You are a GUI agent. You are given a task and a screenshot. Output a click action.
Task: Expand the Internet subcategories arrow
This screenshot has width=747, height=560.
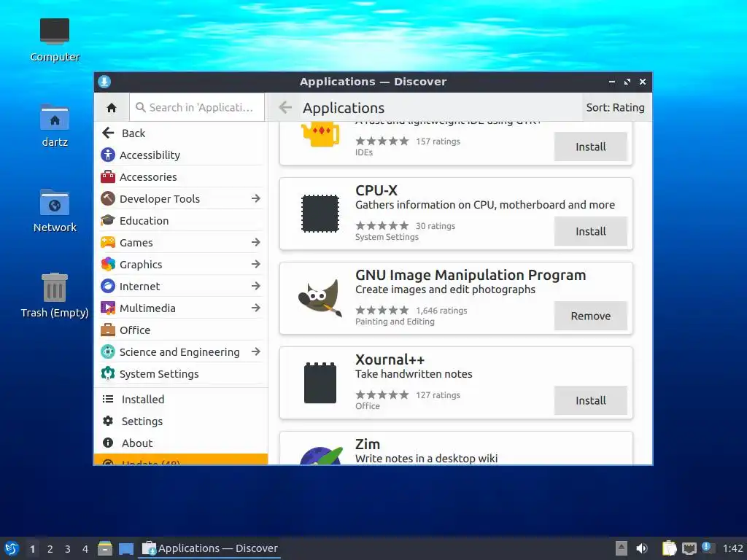click(x=256, y=286)
